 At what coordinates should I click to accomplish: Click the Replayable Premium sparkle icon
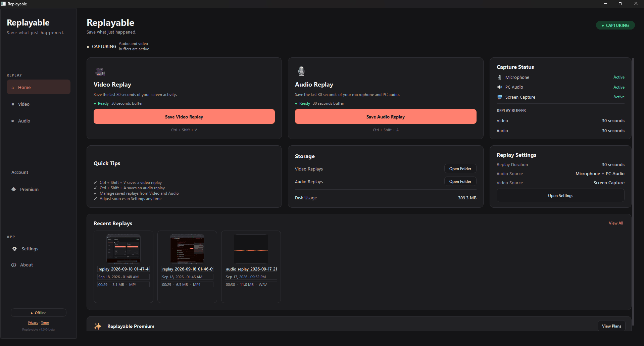(98, 326)
